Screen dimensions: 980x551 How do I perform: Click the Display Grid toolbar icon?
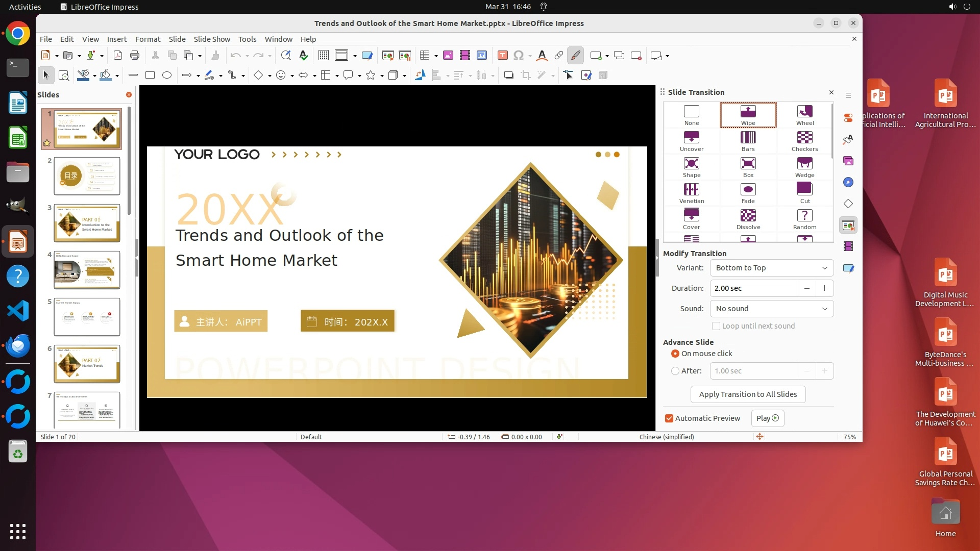324,56
